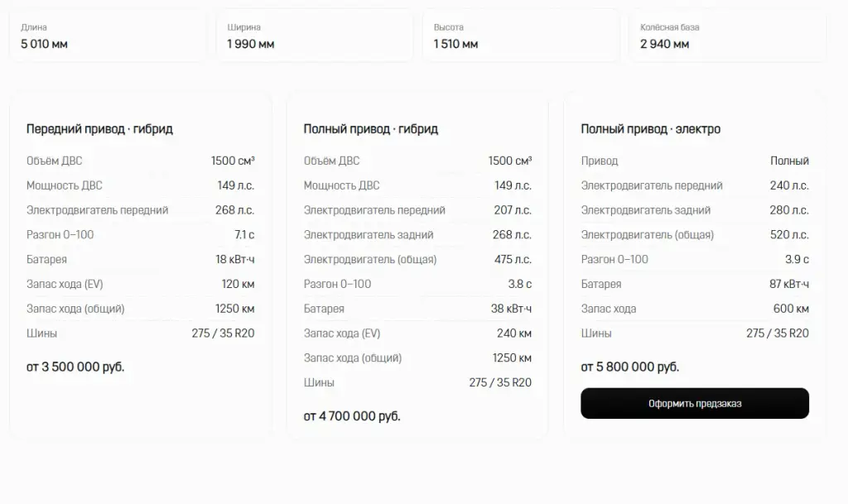Click the Длина 5 010 мм dimension card
Image resolution: width=848 pixels, height=504 pixels.
pyautogui.click(x=108, y=36)
